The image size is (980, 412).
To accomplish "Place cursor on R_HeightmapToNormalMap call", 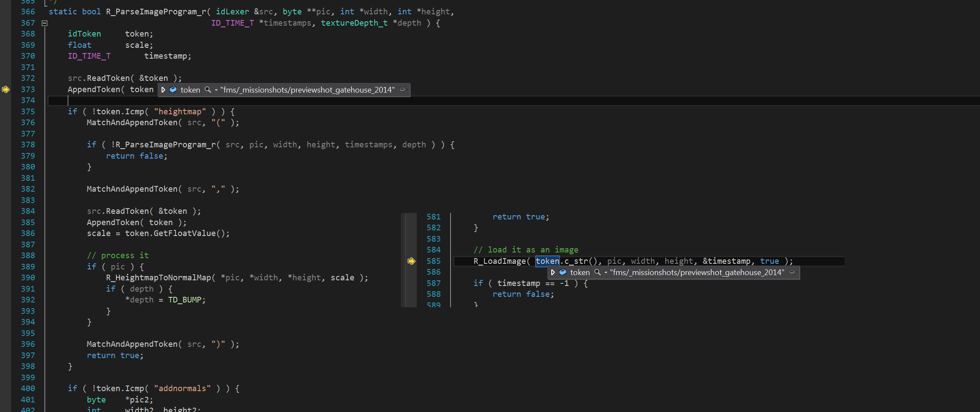I will (158, 278).
